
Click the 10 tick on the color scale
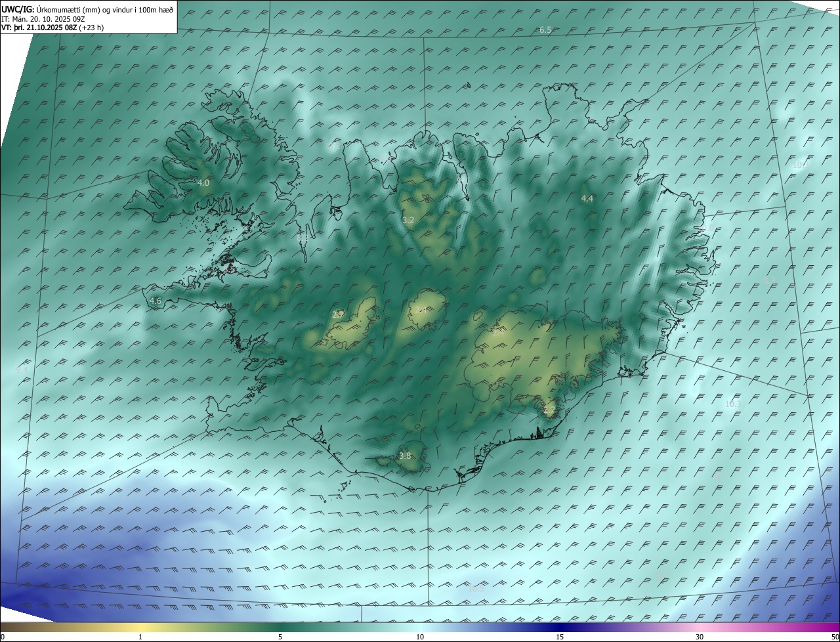(x=420, y=637)
